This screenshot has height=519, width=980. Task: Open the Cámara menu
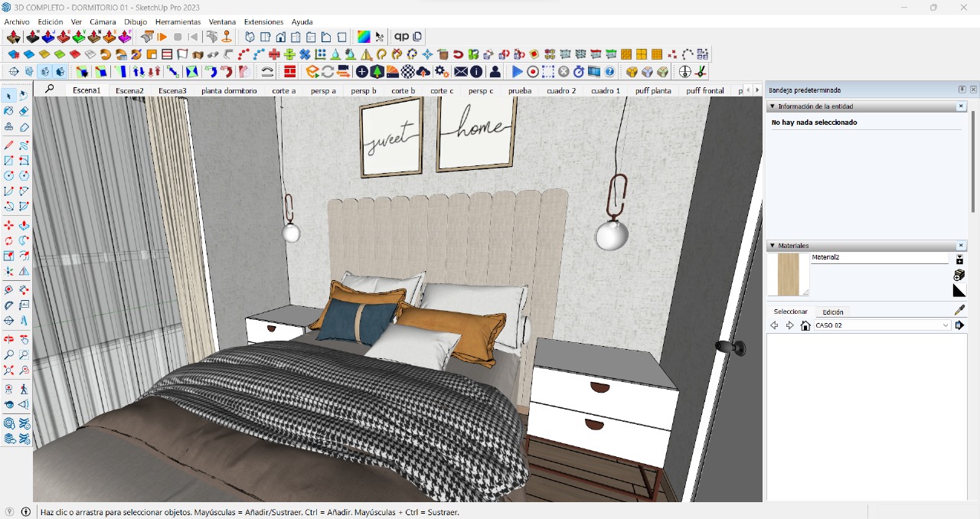pyautogui.click(x=103, y=22)
